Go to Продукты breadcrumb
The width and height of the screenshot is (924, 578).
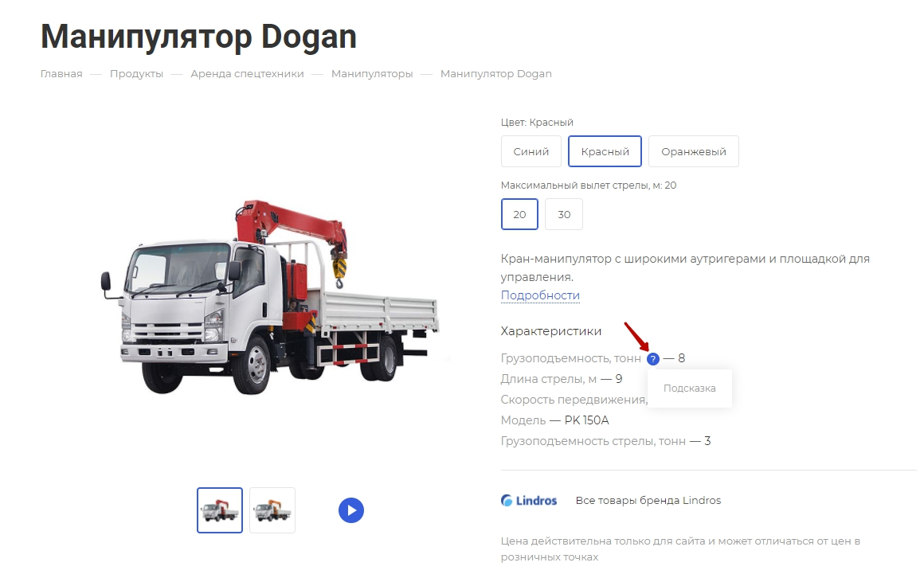click(x=136, y=74)
